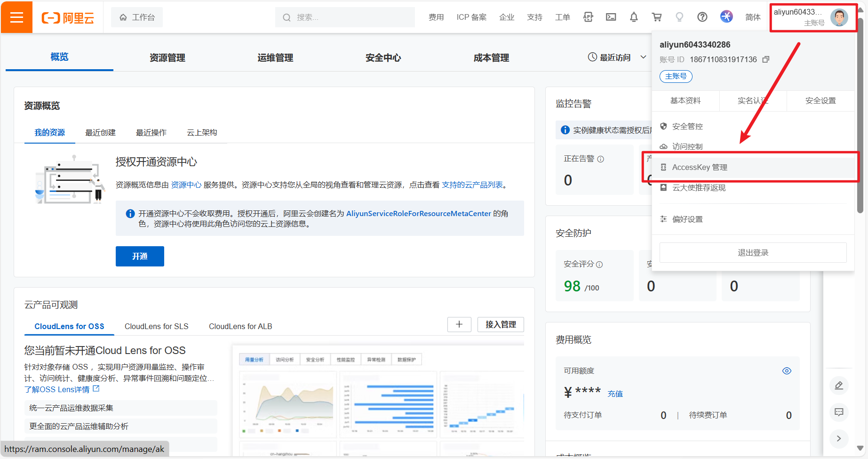Switch to CloudLens for SLS tab
Screen dimensions: 868x459
(156, 326)
